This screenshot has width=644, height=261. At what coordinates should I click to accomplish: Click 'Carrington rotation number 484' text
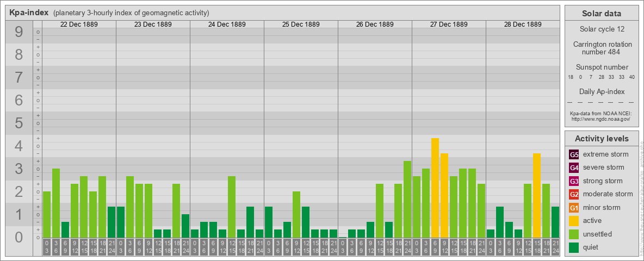click(602, 48)
